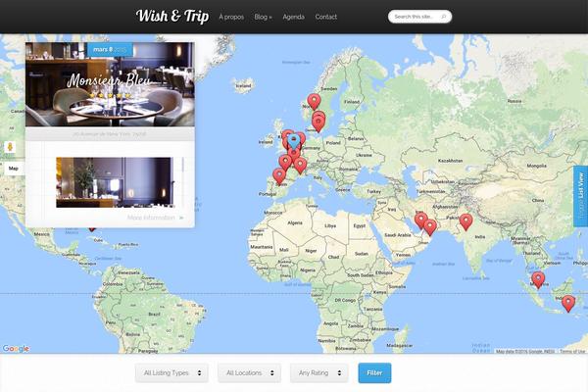Viewport: 588px width, 392px height.
Task: Select the red marker by the Persian Gulf
Action: coord(420,220)
